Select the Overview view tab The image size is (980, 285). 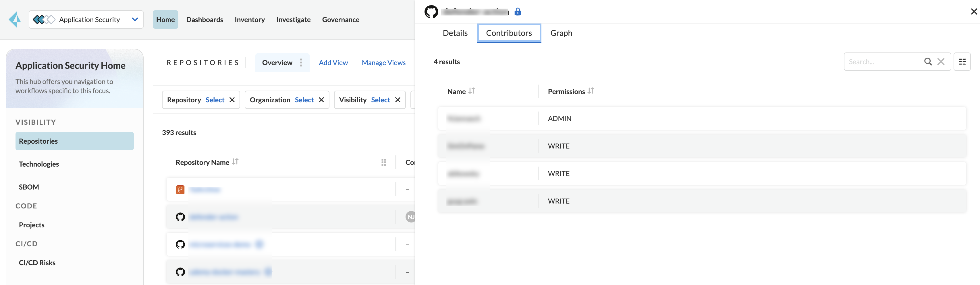(277, 63)
